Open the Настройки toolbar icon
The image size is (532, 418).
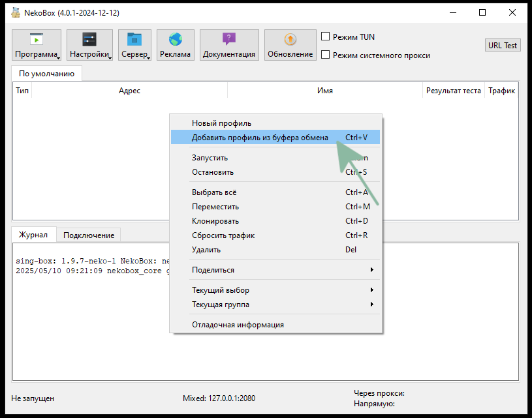(89, 44)
